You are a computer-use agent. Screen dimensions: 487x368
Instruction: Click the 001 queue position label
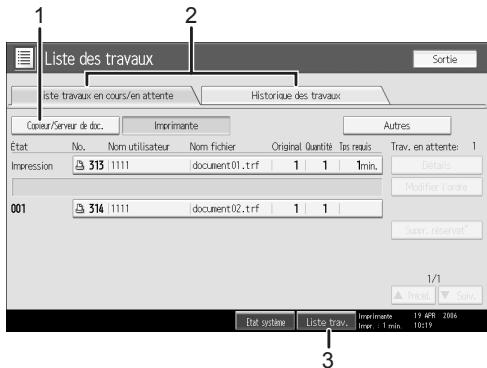[18, 209]
